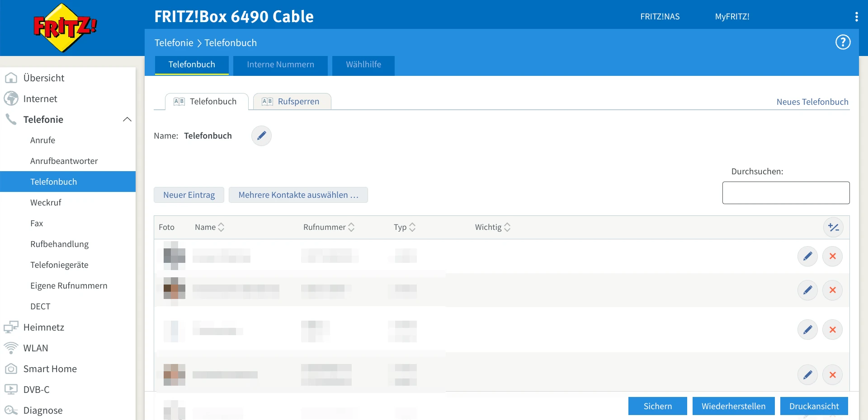Viewport: 868px width, 420px height.
Task: Open the Rufsperren phone book tab
Action: coord(292,101)
